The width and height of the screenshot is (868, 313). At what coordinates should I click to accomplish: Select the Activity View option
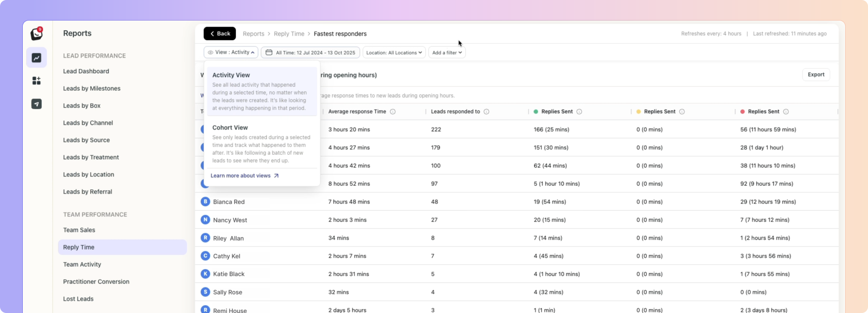click(x=262, y=91)
